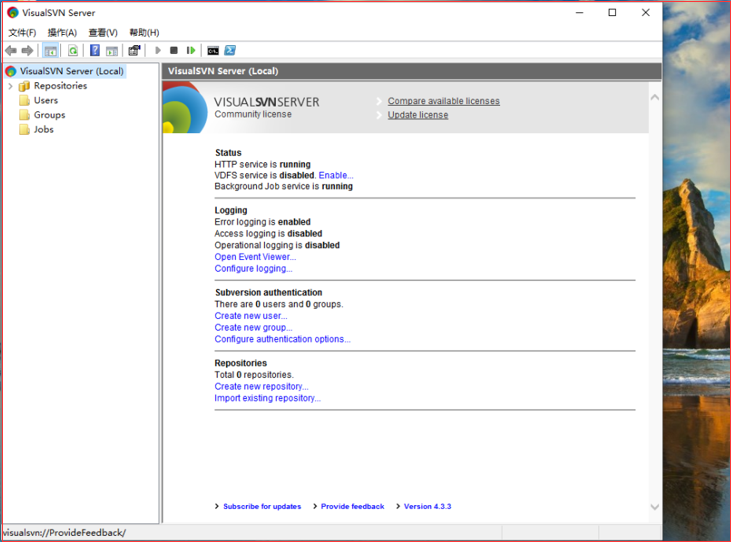
Task: Click the status bar visualsvn://ProvideFeedback/ text
Action: (64, 533)
